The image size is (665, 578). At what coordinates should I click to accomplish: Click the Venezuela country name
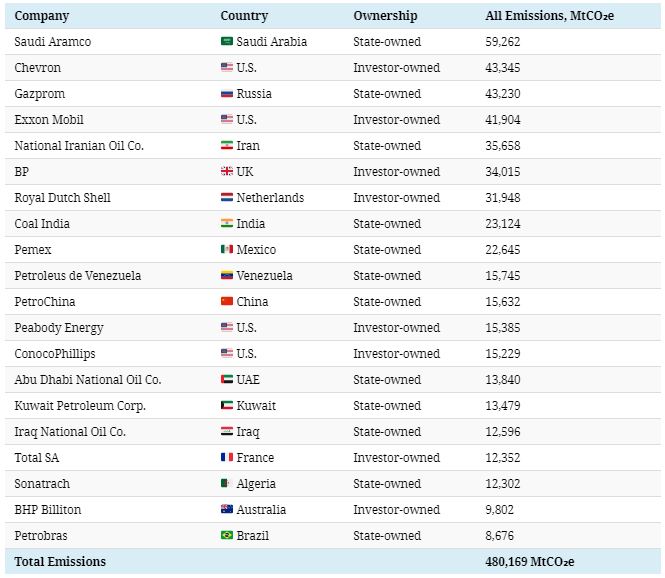pyautogui.click(x=264, y=276)
